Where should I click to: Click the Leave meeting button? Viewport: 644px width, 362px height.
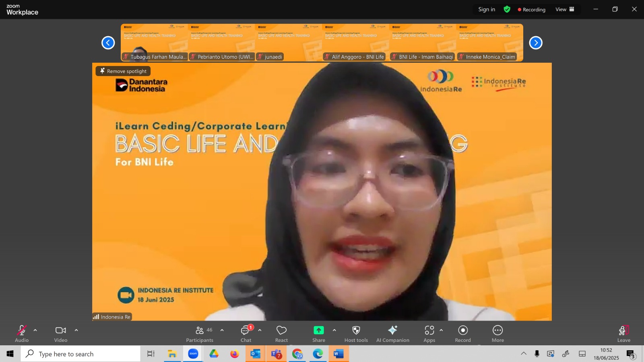[624, 334]
